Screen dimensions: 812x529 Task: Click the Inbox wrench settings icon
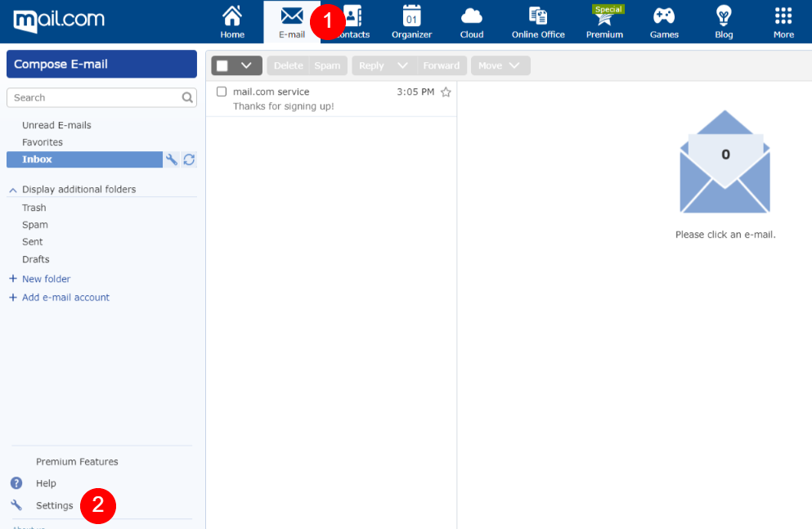click(172, 160)
